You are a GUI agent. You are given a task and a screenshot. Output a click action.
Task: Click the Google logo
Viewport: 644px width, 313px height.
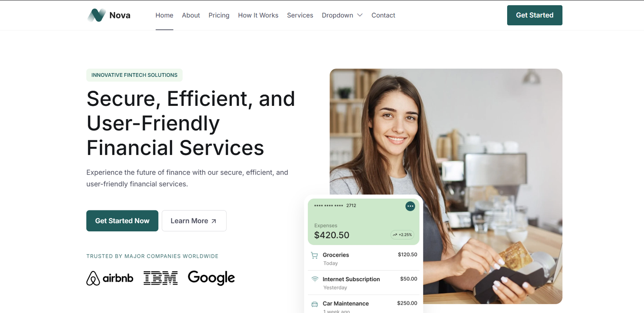tap(211, 278)
